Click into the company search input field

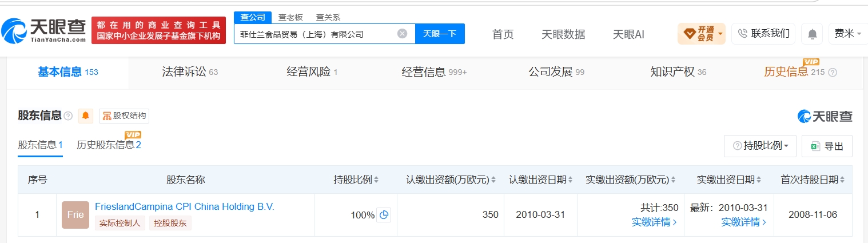314,34
